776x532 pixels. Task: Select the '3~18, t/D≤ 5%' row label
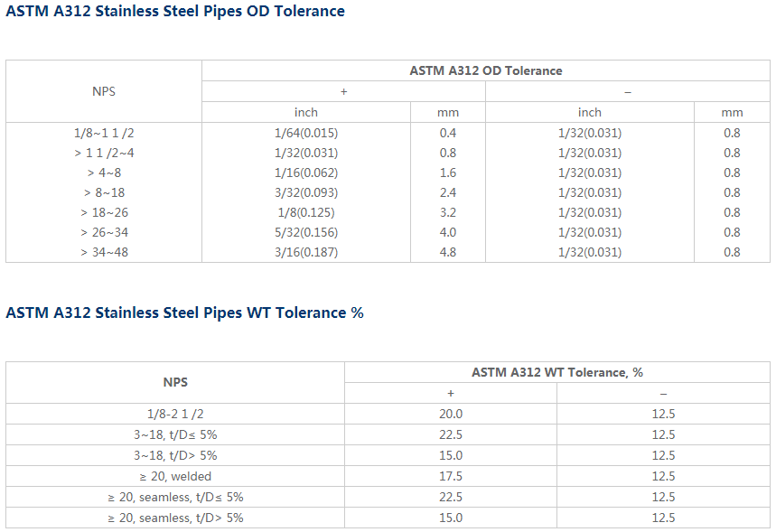point(175,434)
